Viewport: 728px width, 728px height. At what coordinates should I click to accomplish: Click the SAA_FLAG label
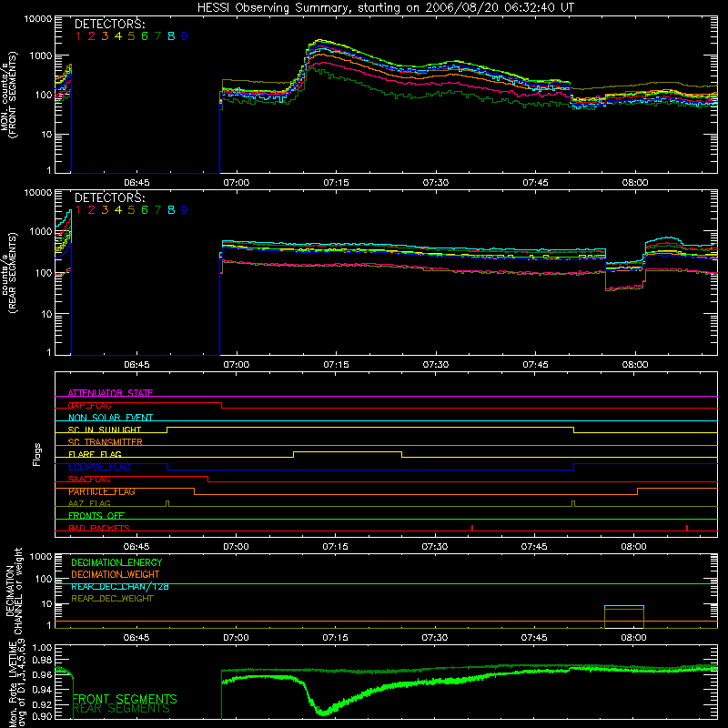coord(89,479)
